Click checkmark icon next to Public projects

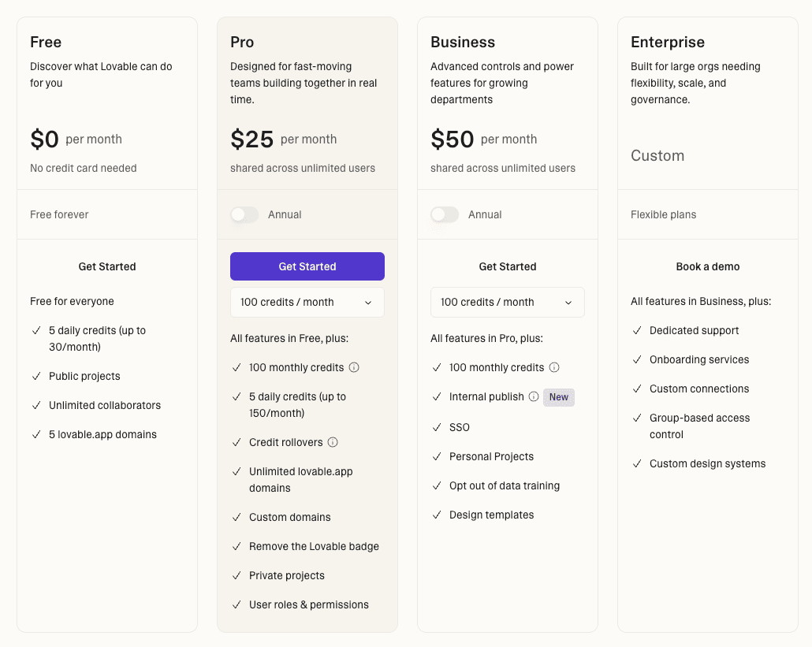[x=36, y=376]
